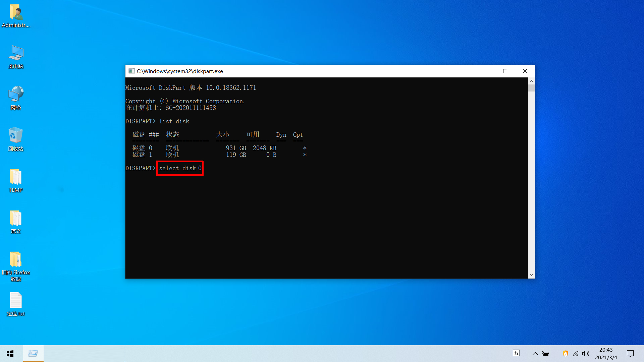Maximize the diskpart window
644x362 pixels.
click(x=505, y=71)
